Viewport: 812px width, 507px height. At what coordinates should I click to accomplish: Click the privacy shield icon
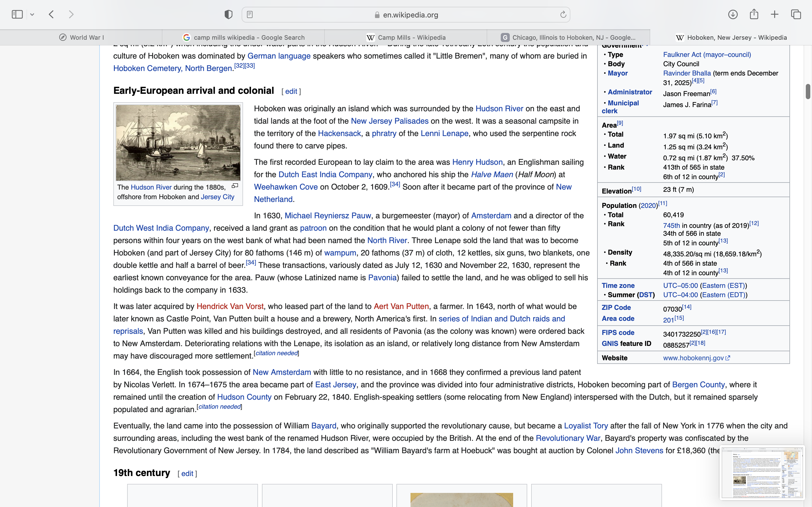(228, 14)
